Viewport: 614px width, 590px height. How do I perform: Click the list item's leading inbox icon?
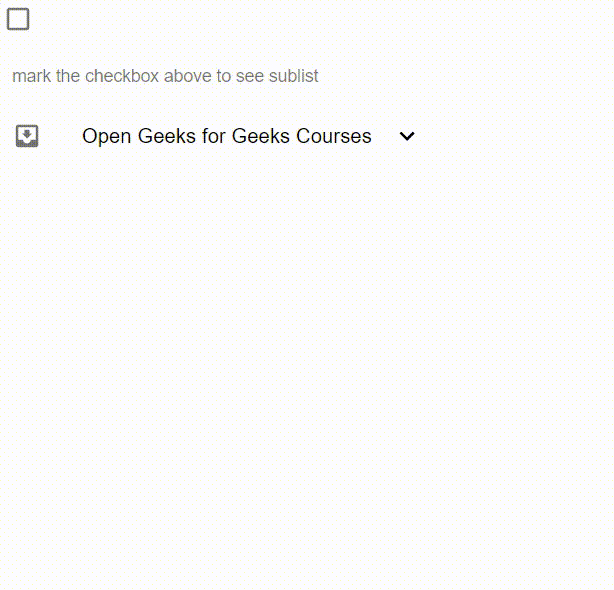[27, 136]
